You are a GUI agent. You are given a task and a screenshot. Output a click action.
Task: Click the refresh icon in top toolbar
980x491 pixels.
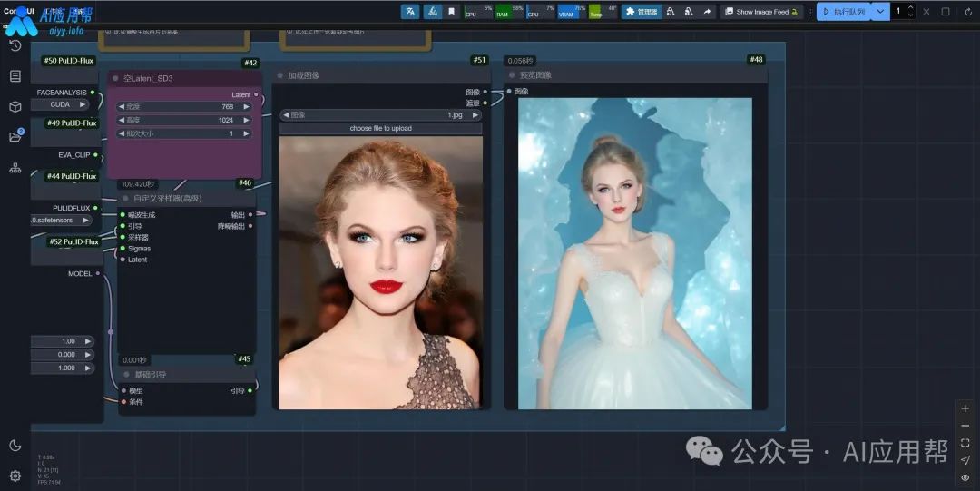968,11
